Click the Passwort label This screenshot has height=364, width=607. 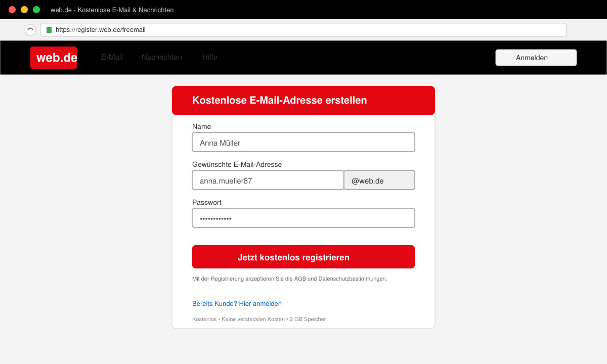(207, 202)
